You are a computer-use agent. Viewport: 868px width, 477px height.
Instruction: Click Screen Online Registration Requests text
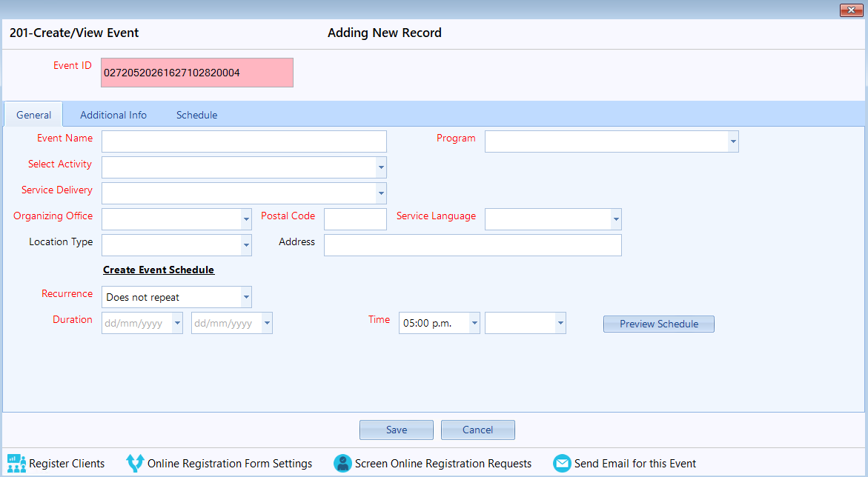tap(443, 464)
